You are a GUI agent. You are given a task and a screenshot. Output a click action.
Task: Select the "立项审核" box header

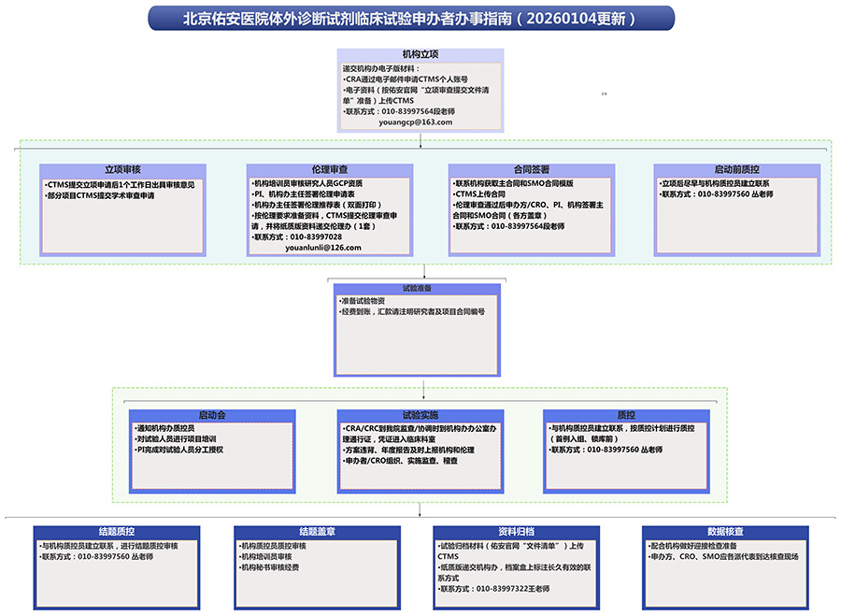pos(122,169)
